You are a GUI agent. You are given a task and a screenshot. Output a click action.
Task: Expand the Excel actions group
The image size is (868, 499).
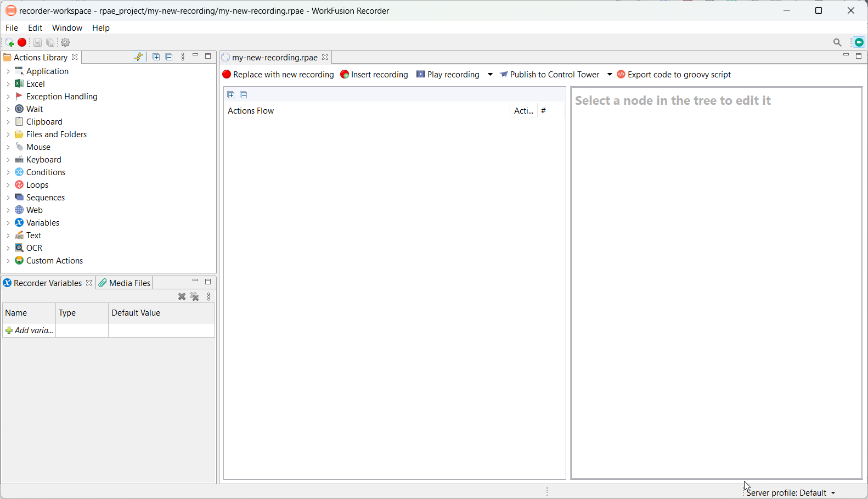click(8, 84)
